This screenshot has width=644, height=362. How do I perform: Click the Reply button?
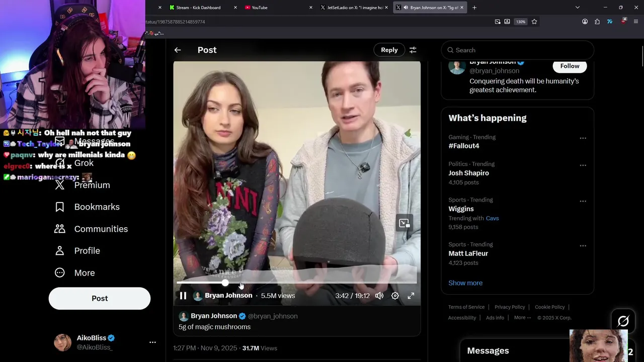tap(389, 50)
